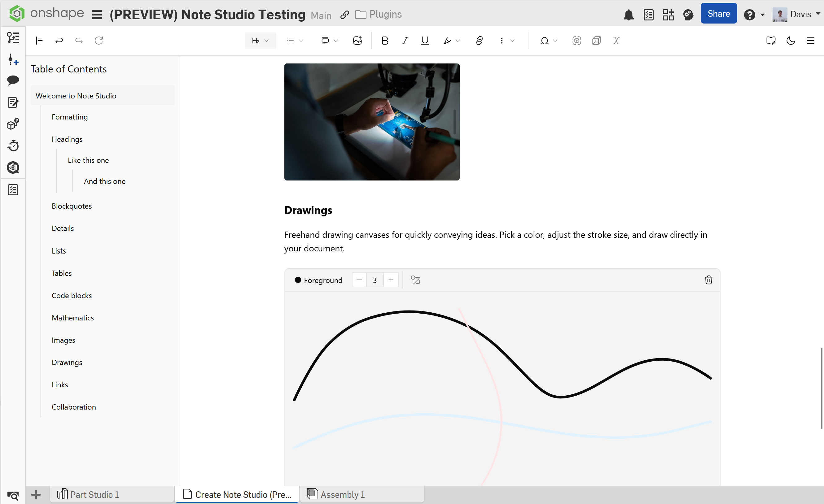Click the Foreground color swatch
This screenshot has height=504, width=824.
(x=298, y=280)
